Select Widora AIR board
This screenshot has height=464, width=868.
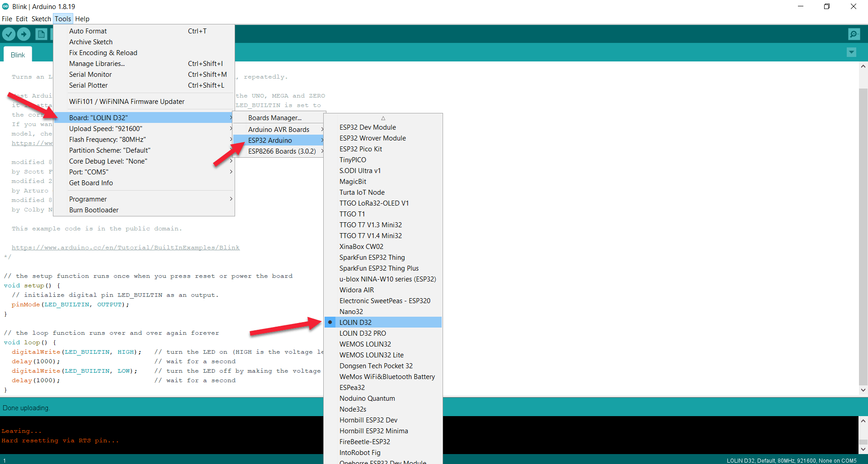(383, 290)
